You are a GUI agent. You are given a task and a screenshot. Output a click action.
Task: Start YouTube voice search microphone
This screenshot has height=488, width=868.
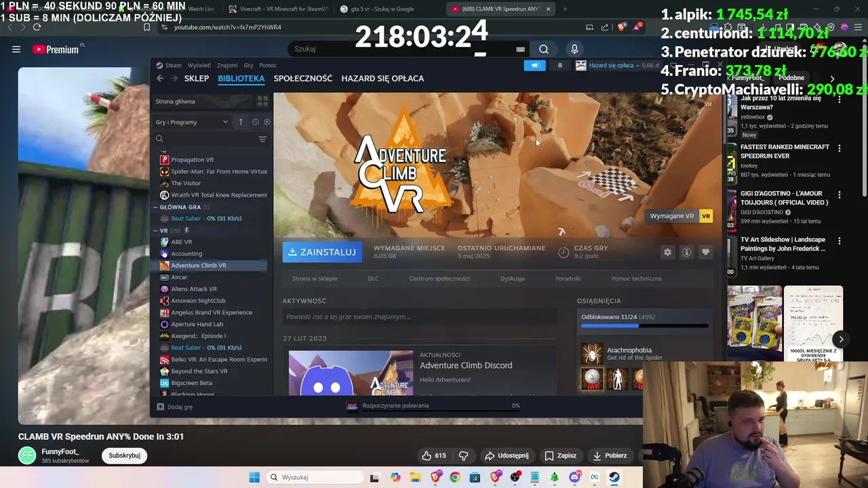574,49
